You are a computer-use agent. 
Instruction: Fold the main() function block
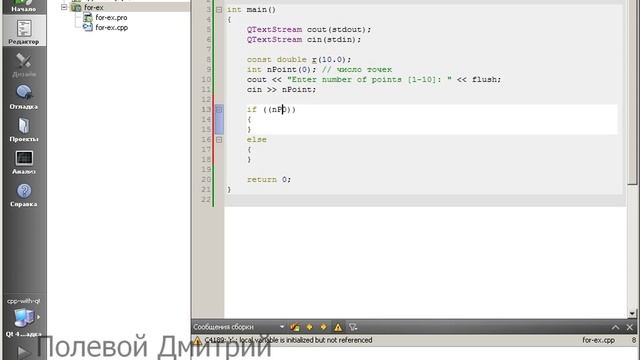pos(219,9)
